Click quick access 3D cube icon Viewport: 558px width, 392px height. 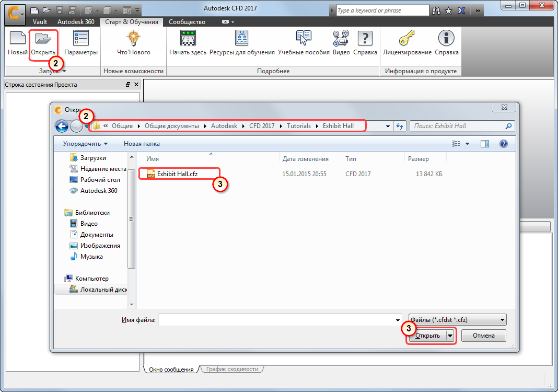107,10
